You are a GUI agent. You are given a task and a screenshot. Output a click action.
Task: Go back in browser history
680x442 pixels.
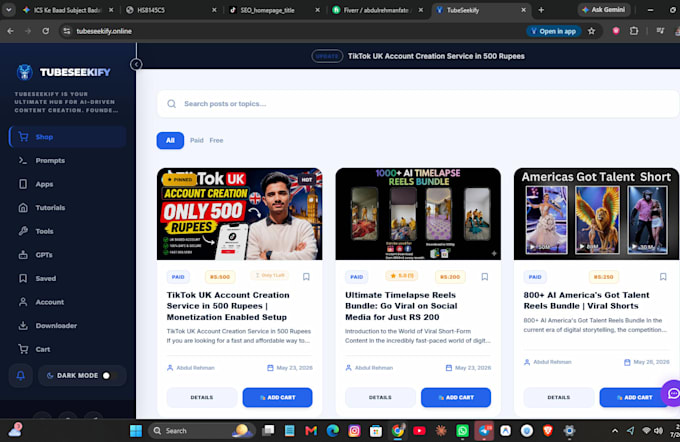tap(10, 31)
